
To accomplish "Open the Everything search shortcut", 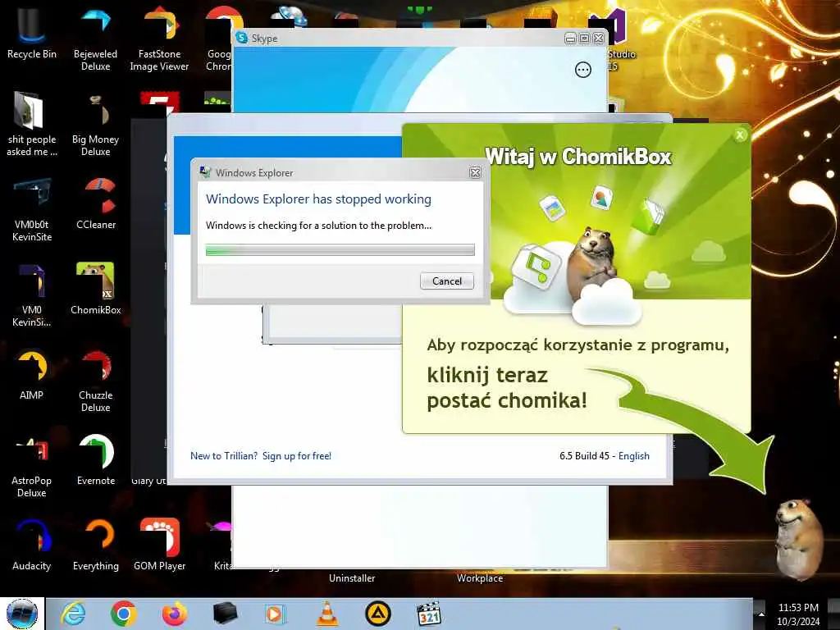I will pyautogui.click(x=96, y=545).
